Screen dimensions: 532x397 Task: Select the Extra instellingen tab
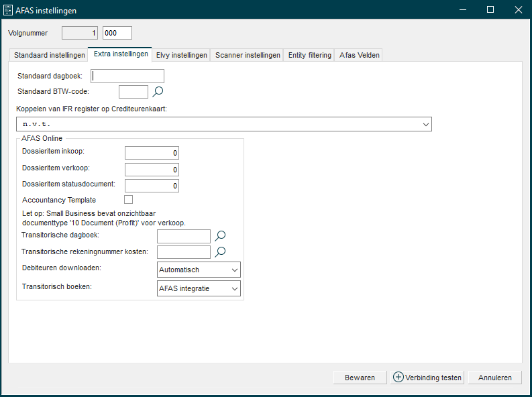point(121,54)
